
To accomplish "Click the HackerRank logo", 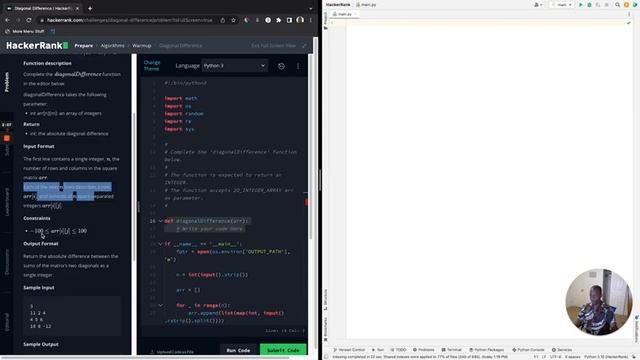I will [x=37, y=46].
